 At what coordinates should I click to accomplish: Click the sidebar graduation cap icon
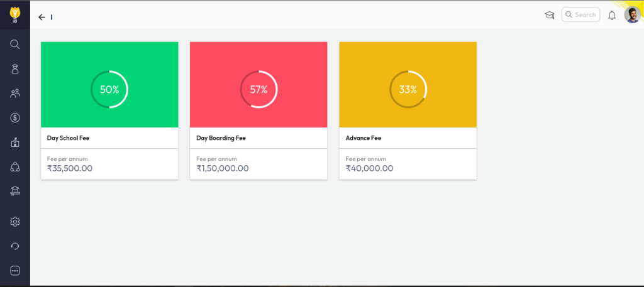point(15,192)
